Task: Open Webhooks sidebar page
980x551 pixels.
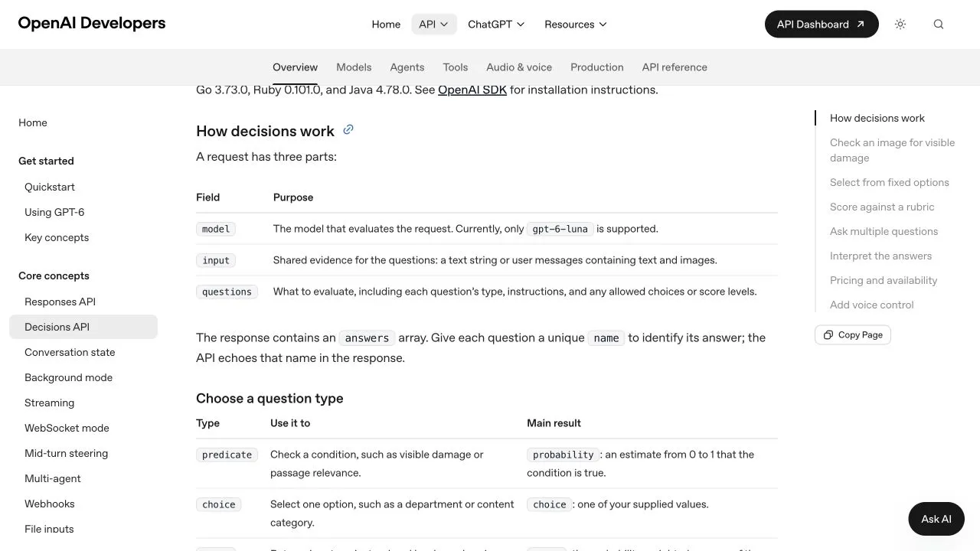Action: tap(50, 504)
